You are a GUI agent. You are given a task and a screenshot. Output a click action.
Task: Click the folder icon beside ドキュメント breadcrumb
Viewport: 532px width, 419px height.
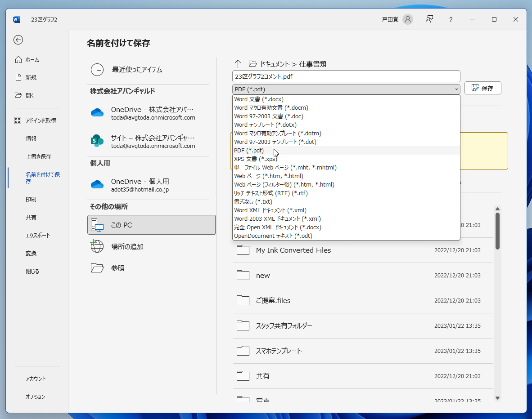point(253,64)
